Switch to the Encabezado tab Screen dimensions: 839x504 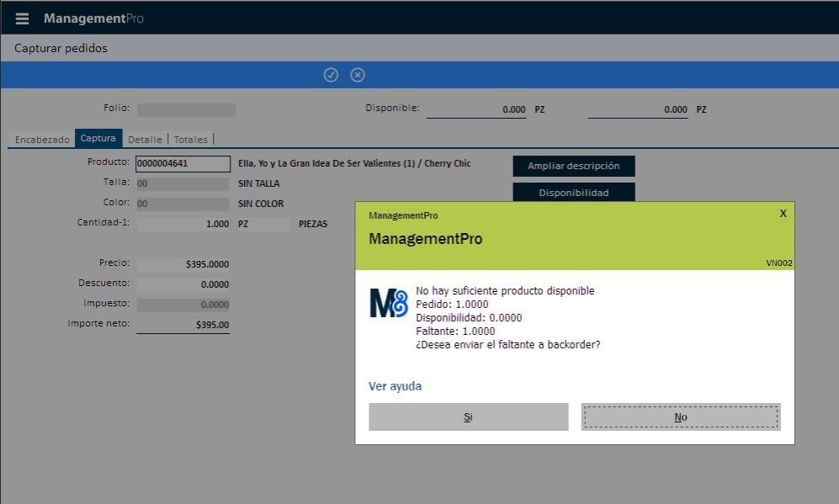click(x=42, y=140)
